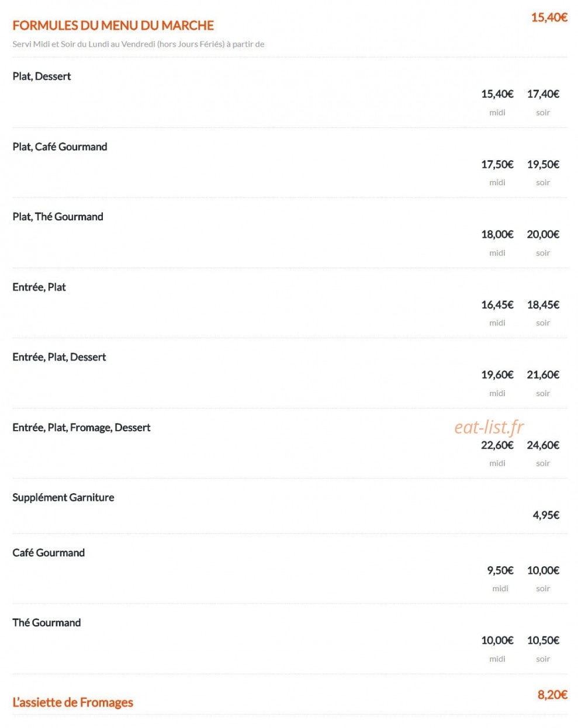Click the 16,45€ midi price
Screen dimensions: 578x728
click(x=497, y=304)
